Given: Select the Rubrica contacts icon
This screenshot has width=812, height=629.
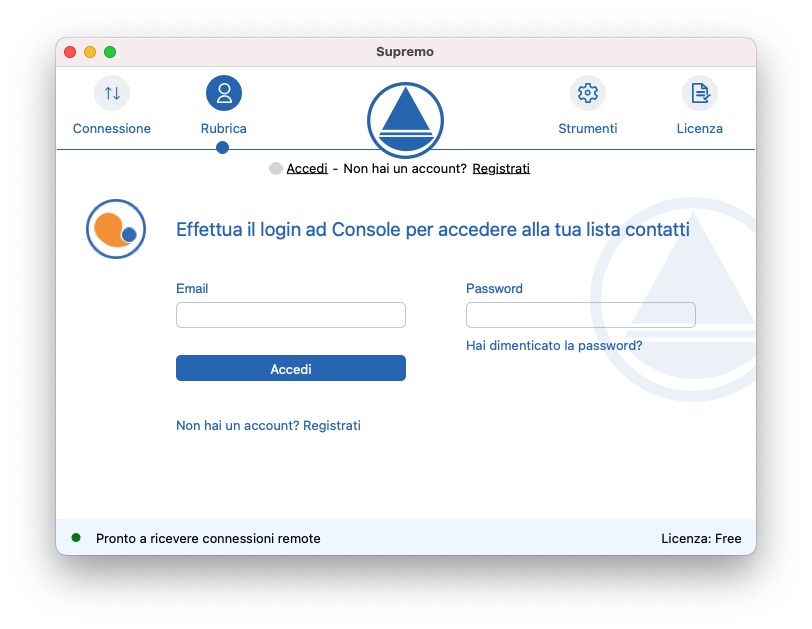Looking at the screenshot, I should [224, 93].
